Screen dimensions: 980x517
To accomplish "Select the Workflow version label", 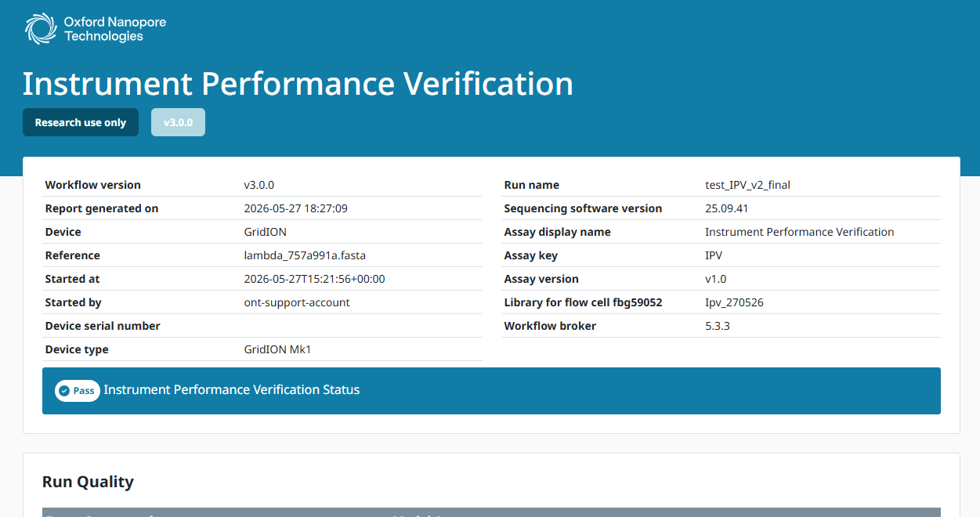I will 93,185.
